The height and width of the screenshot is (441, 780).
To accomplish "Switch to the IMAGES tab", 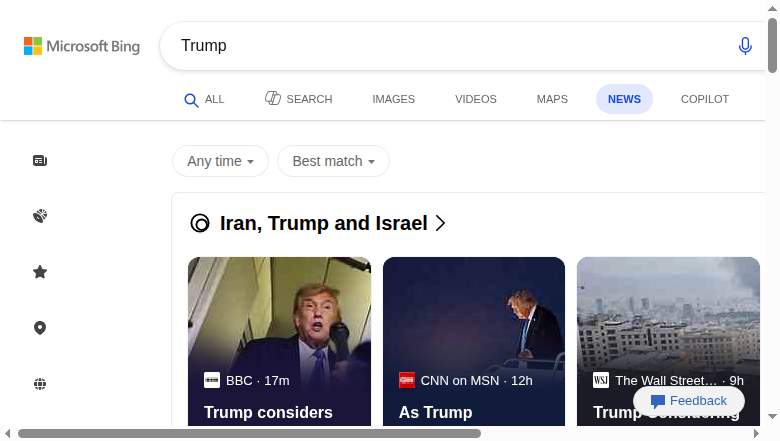I will (x=393, y=99).
